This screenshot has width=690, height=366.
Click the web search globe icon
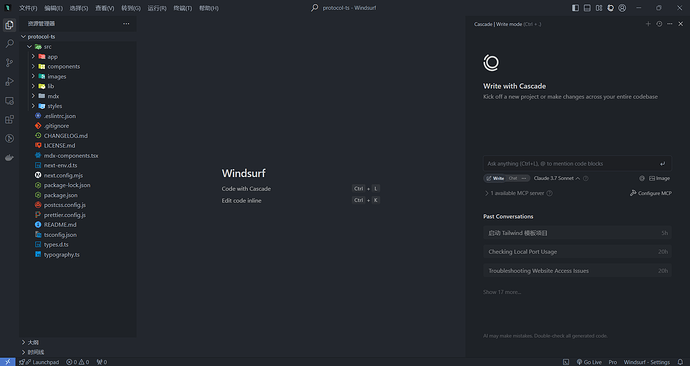642,178
